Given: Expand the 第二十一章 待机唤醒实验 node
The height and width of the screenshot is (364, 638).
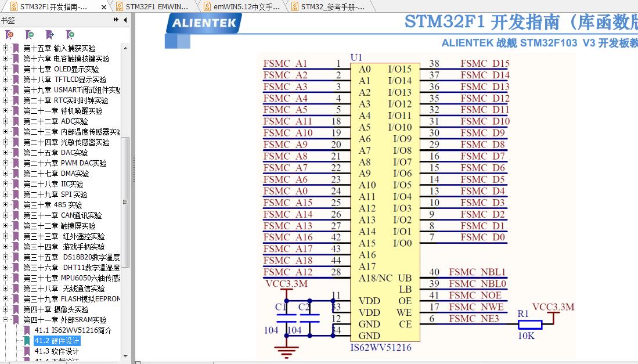Looking at the screenshot, I should coord(5,111).
